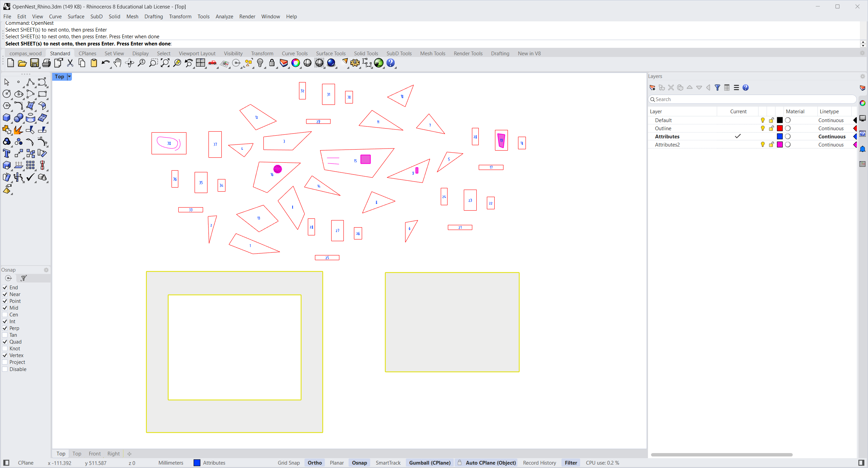This screenshot has width=868, height=468.
Task: Open Default layer Continuous linetype dropdown
Action: click(831, 120)
